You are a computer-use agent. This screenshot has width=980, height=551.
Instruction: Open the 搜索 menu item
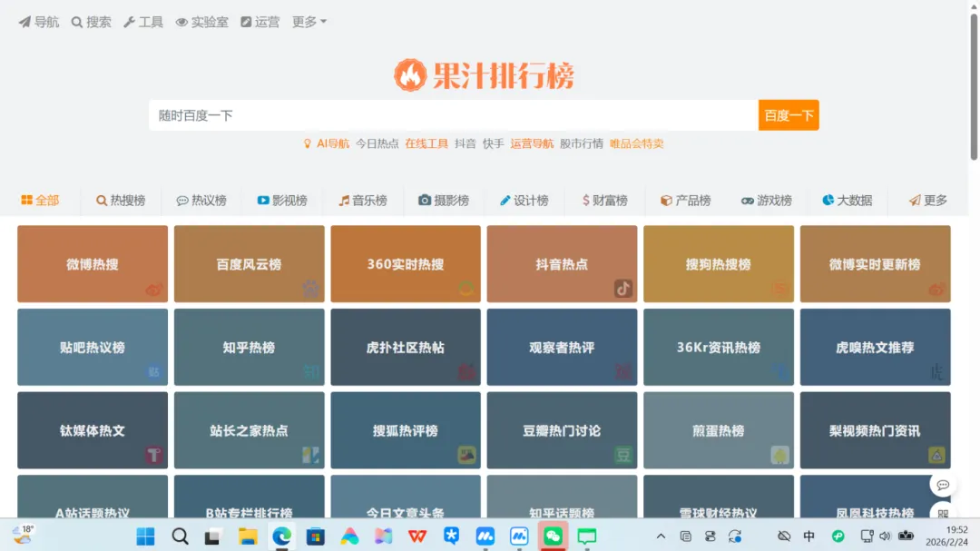pos(92,22)
